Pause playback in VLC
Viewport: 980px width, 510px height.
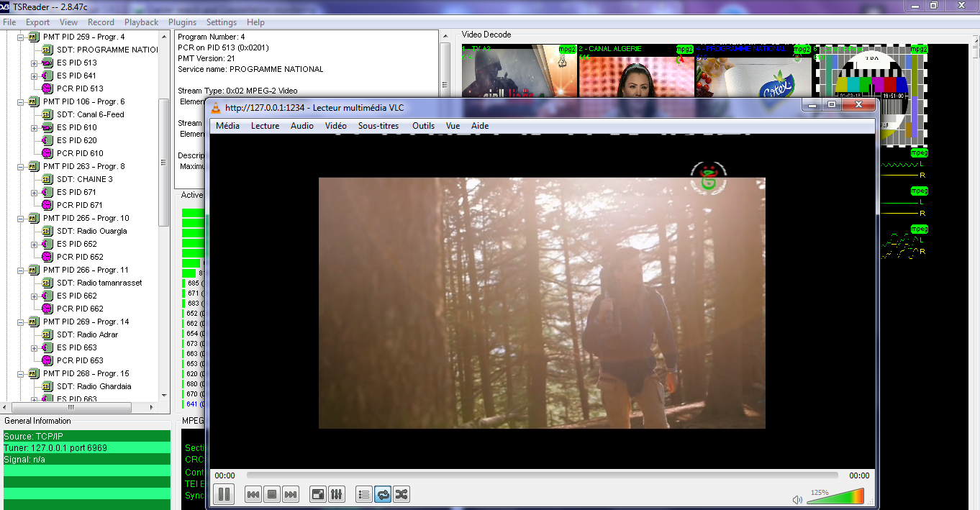(224, 494)
